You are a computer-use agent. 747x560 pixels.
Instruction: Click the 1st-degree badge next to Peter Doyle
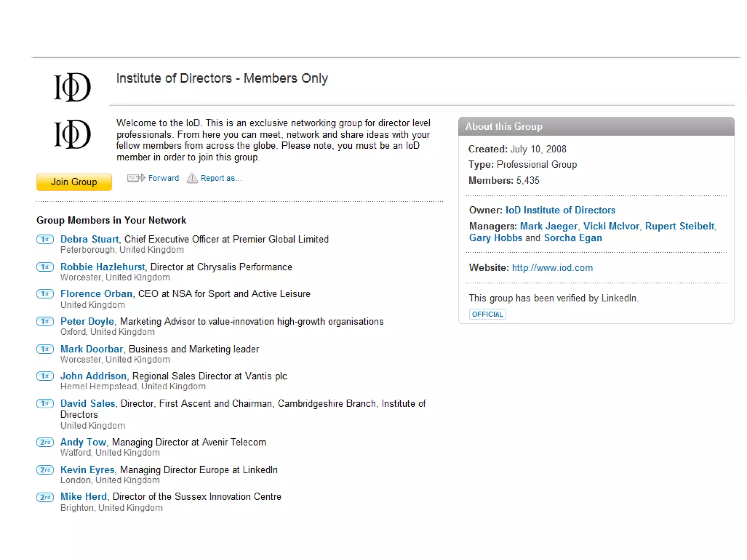(x=45, y=321)
